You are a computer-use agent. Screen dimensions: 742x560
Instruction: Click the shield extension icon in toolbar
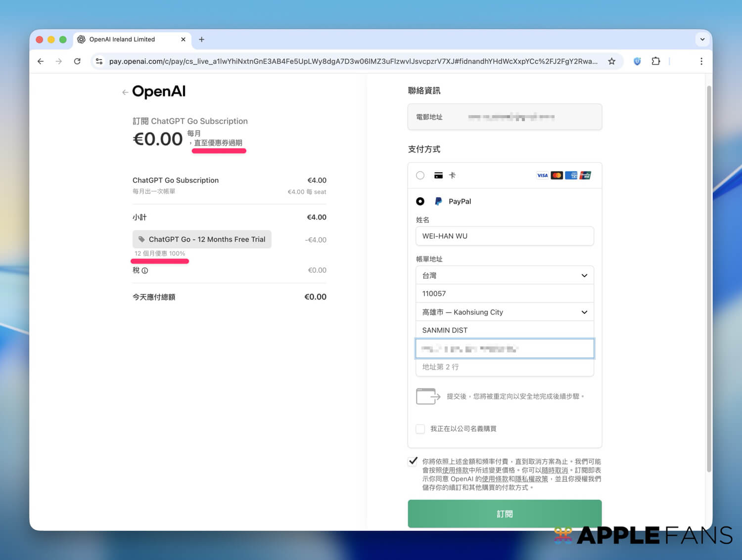pos(637,61)
